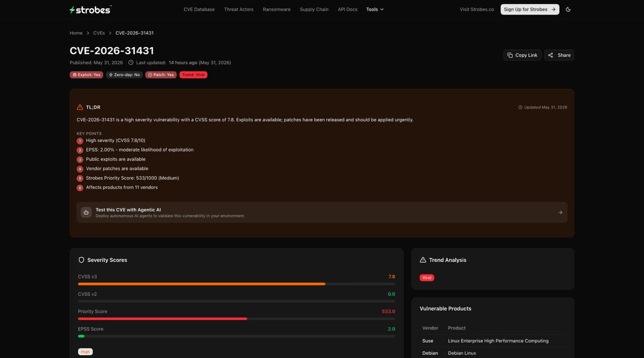
Task: Click the CVEs breadcrumb
Action: click(99, 33)
